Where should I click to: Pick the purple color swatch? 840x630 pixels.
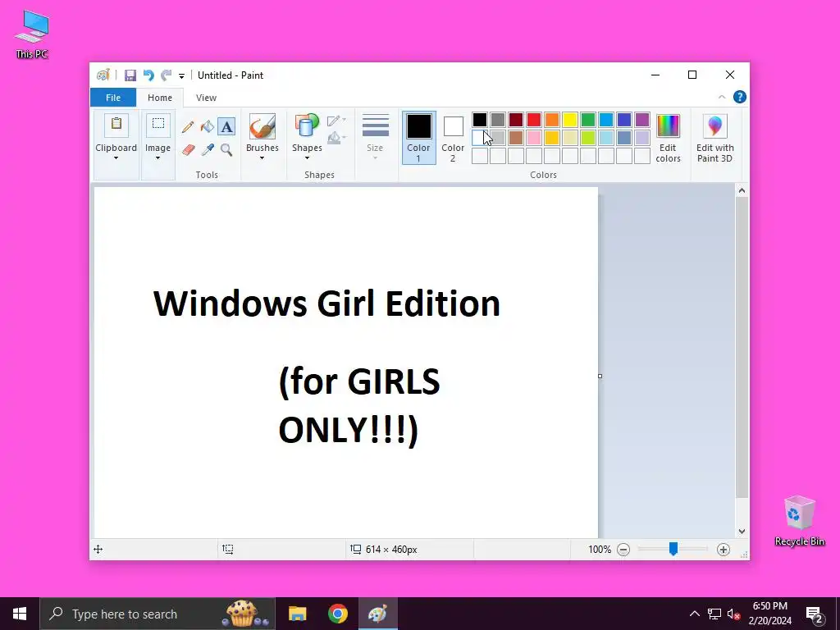coord(642,120)
